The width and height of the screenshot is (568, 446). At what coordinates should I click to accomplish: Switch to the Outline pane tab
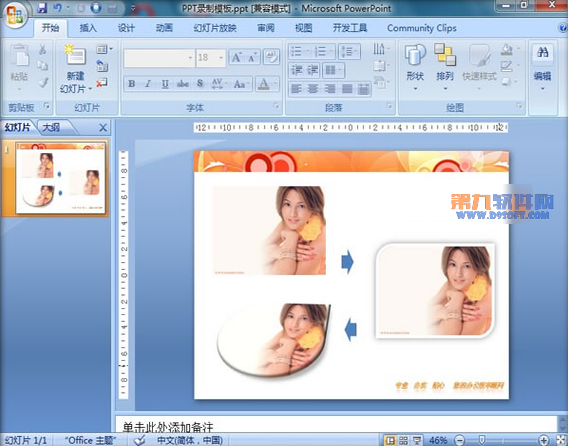51,128
